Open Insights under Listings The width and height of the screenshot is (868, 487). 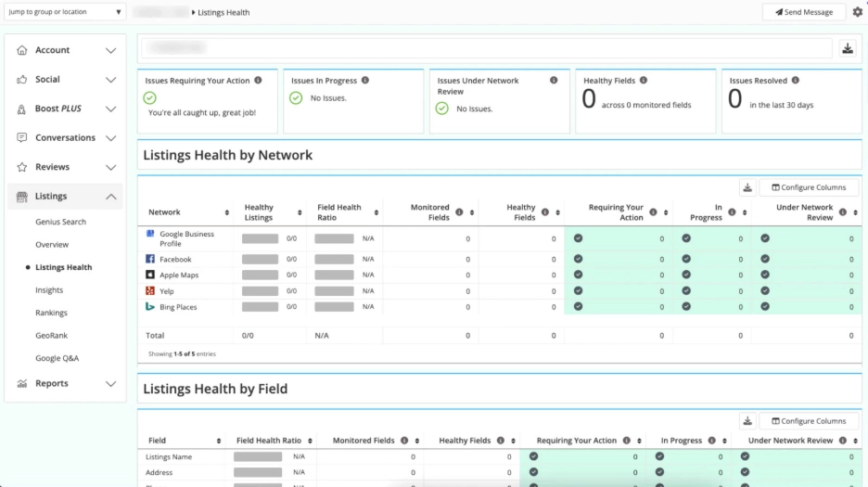(x=49, y=289)
